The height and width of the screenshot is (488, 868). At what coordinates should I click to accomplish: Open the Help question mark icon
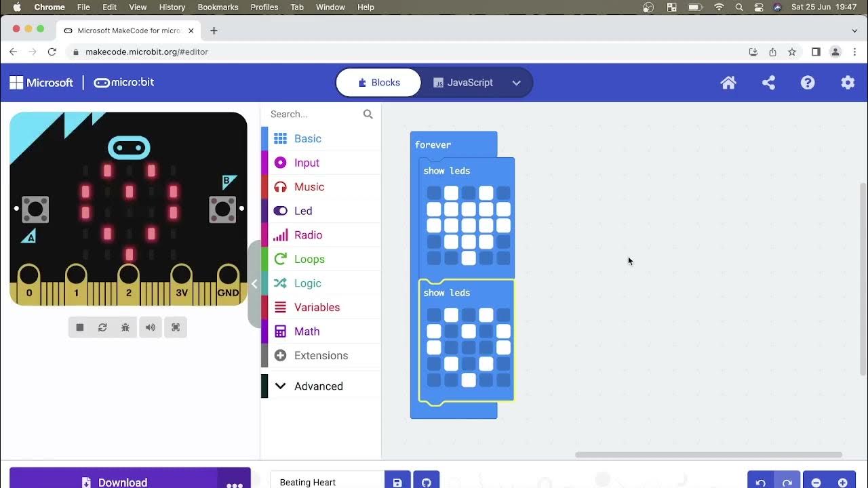808,83
